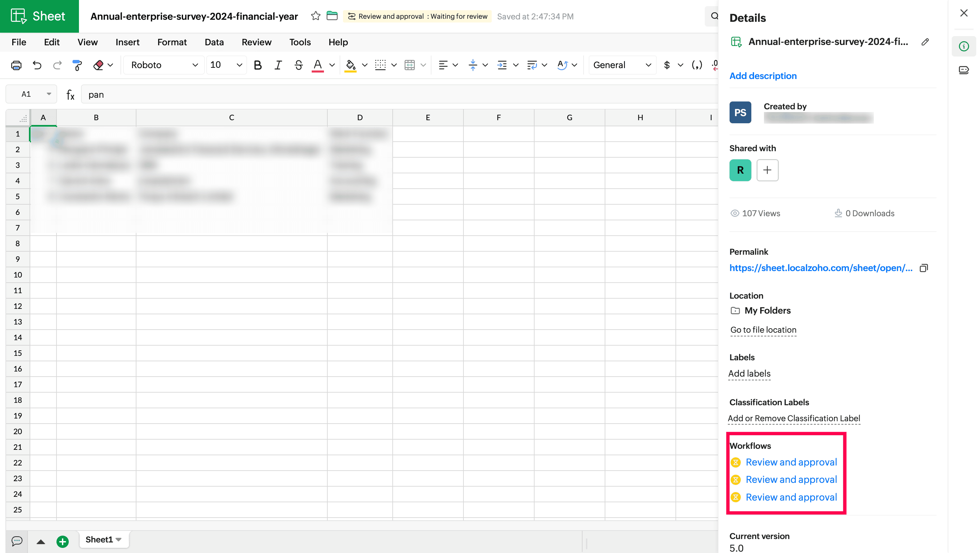Screen dimensions: 980x553
Task: Open the font size 10 dropdown
Action: click(226, 65)
